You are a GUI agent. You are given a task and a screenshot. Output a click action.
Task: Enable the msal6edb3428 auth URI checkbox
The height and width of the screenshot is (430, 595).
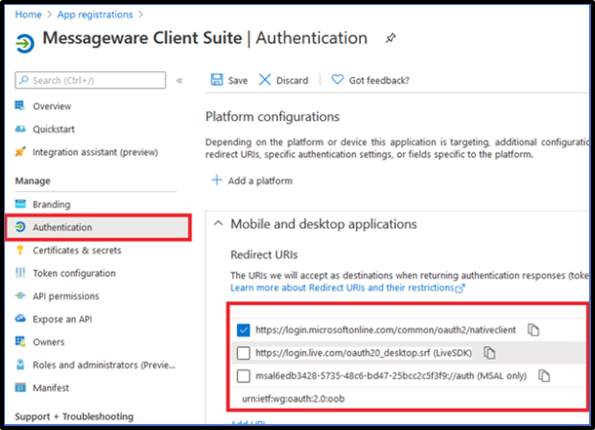click(243, 376)
